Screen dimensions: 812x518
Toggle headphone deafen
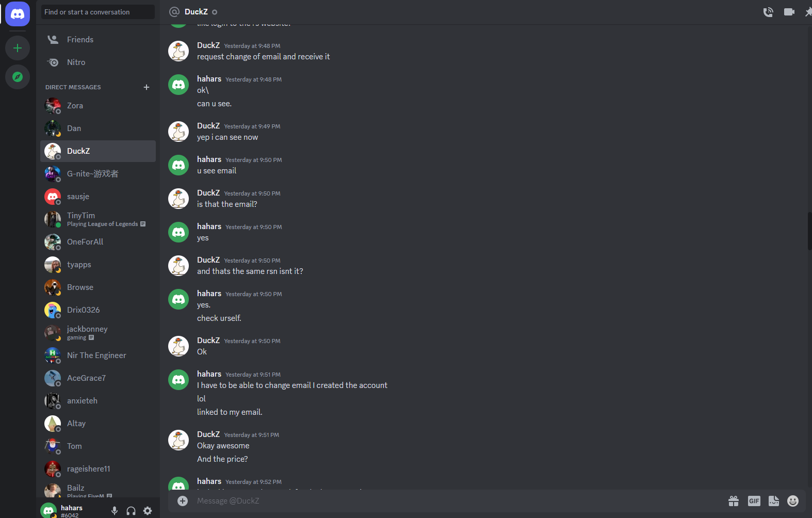(131, 511)
